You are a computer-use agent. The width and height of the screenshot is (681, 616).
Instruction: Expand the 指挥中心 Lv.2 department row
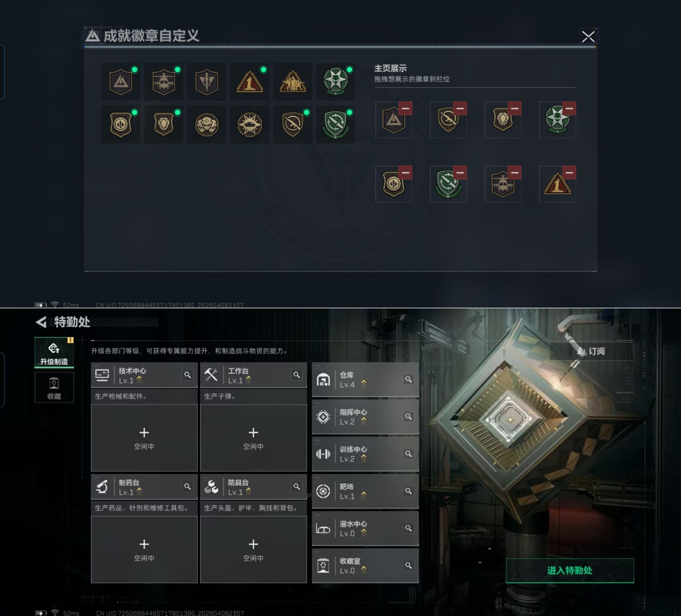[x=365, y=417]
